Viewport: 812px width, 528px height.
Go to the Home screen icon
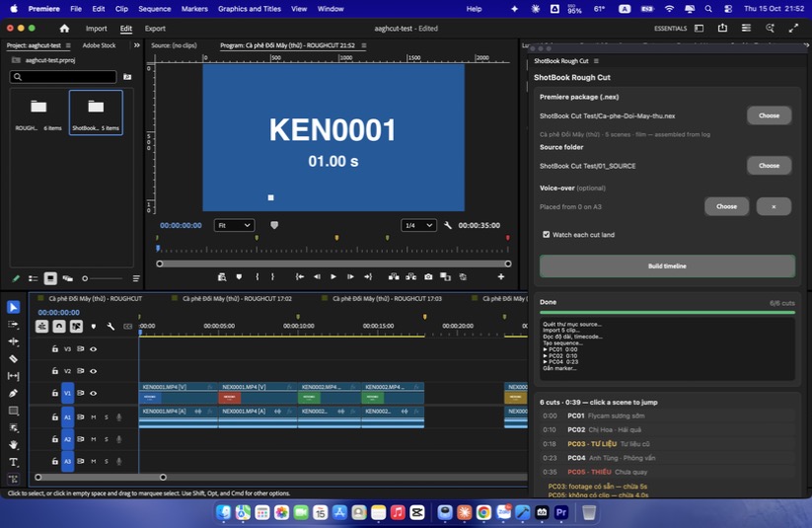(64, 29)
